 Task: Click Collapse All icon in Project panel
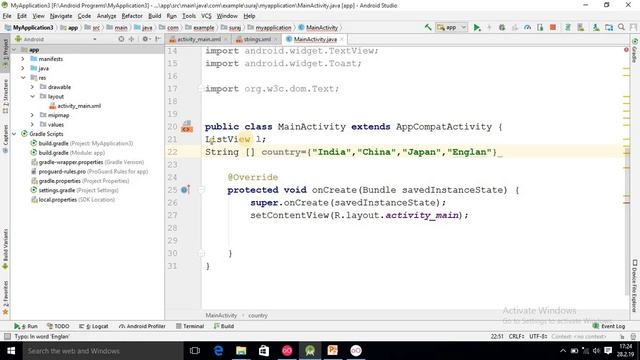(x=131, y=39)
